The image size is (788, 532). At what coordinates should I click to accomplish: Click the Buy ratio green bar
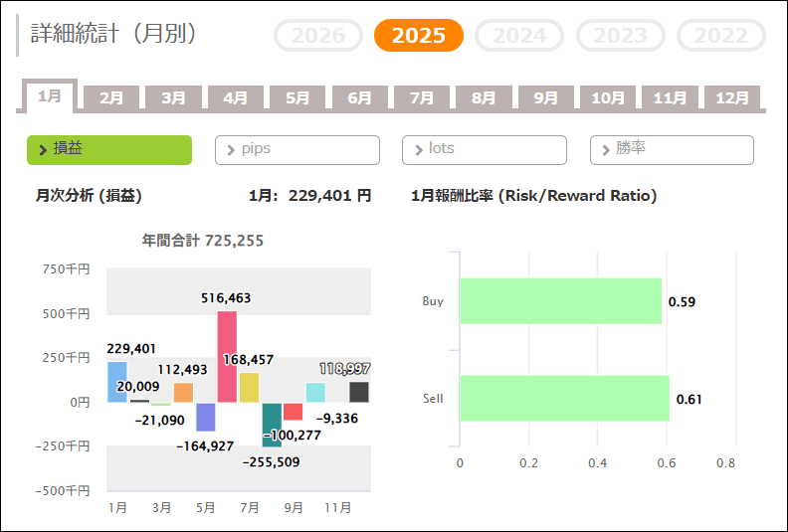click(x=560, y=301)
